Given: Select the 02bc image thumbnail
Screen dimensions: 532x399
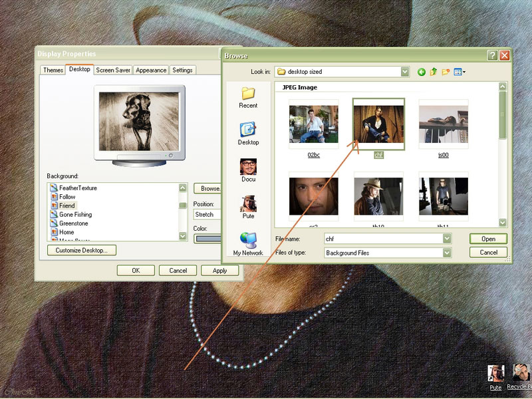Looking at the screenshot, I should click(314, 125).
